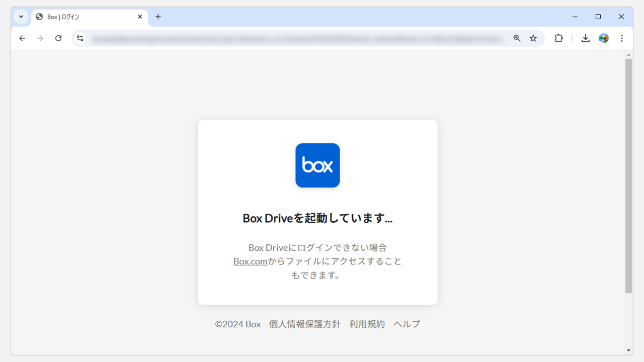The height and width of the screenshot is (362, 644).
Task: Reload the current page
Action: point(58,38)
